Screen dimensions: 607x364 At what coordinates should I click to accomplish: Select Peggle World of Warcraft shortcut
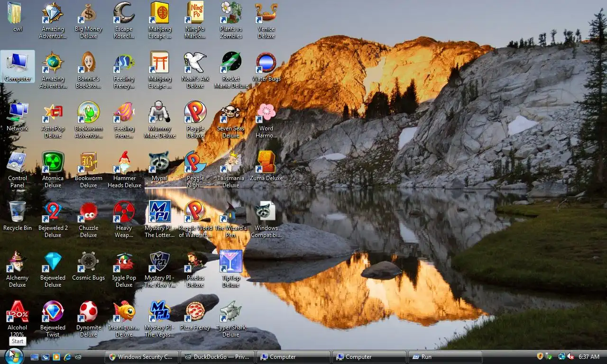pos(195,219)
